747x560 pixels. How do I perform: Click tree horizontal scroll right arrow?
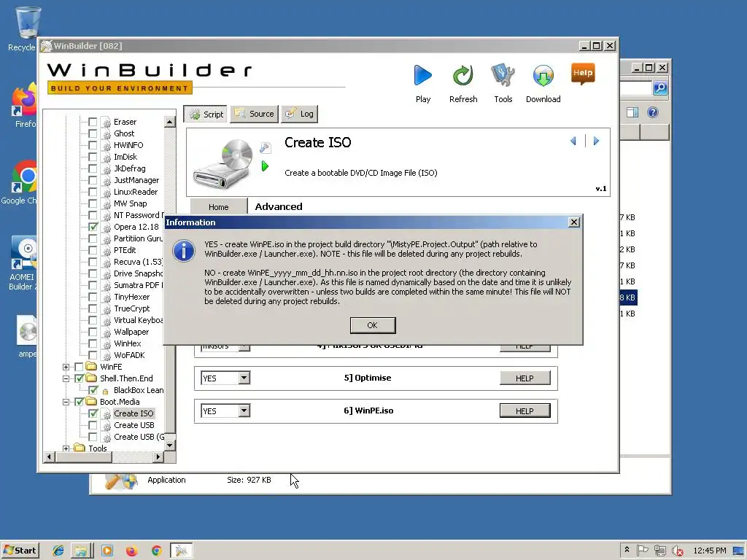point(158,457)
